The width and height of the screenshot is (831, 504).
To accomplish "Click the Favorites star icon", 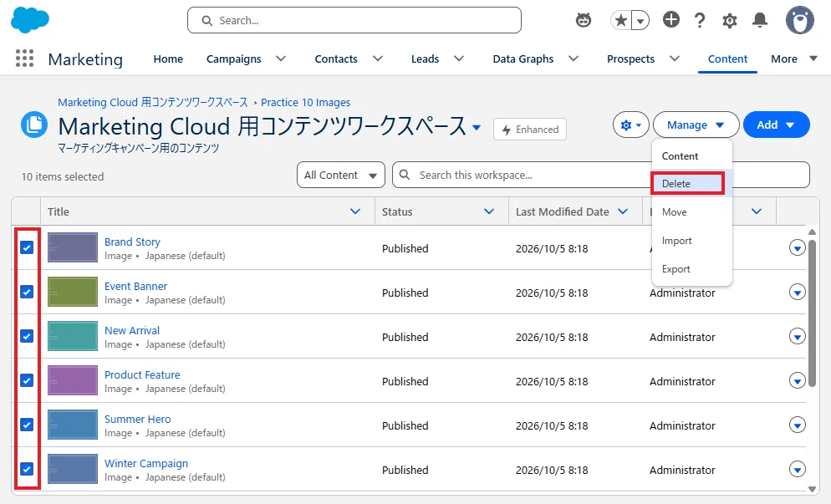I will (x=621, y=21).
